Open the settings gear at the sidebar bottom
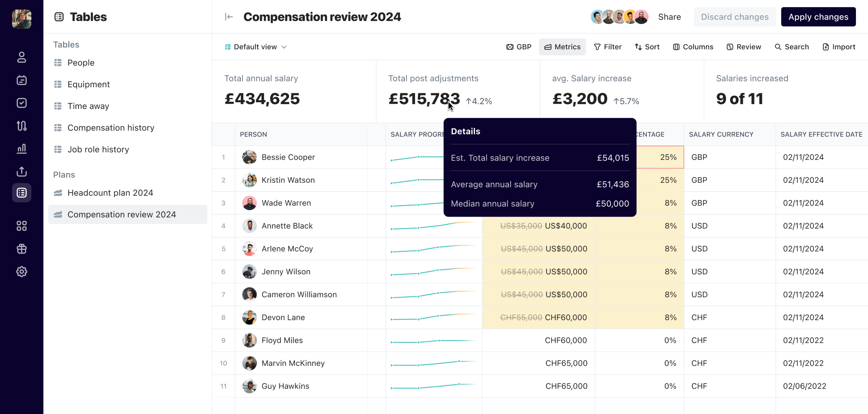The image size is (868, 414). tap(22, 272)
